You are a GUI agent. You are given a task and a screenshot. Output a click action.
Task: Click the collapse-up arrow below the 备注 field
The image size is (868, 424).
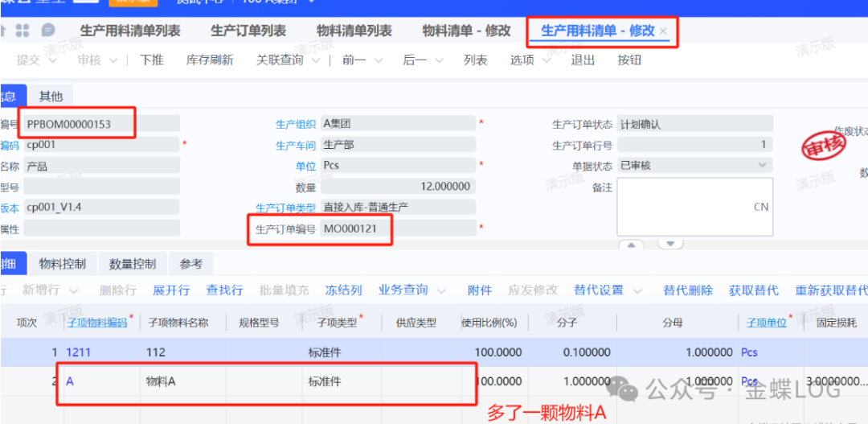[631, 245]
